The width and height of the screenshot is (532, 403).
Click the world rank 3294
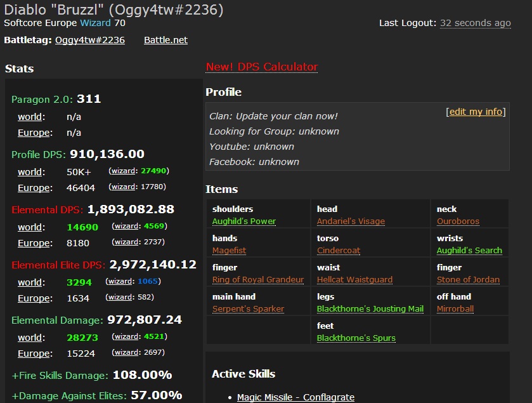pyautogui.click(x=79, y=282)
